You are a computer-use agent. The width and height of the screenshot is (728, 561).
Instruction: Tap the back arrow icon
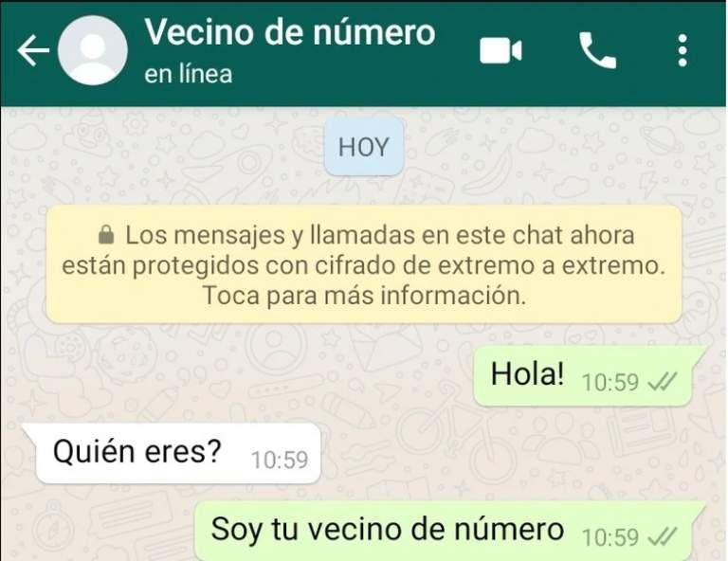[x=33, y=50]
